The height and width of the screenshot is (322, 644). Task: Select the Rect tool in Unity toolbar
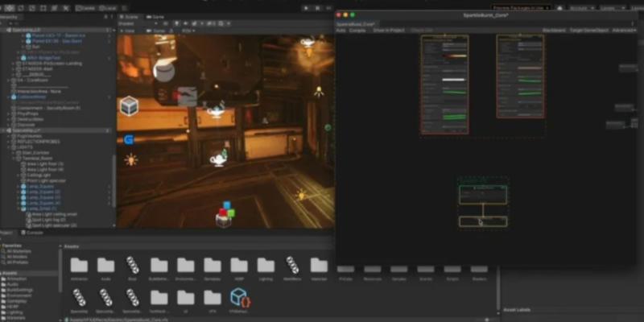click(x=43, y=8)
